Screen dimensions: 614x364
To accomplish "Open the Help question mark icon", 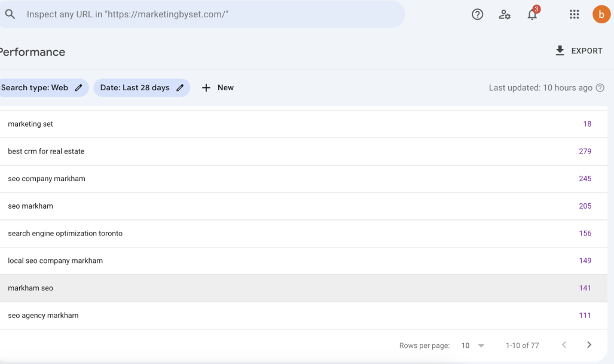I will coord(477,15).
